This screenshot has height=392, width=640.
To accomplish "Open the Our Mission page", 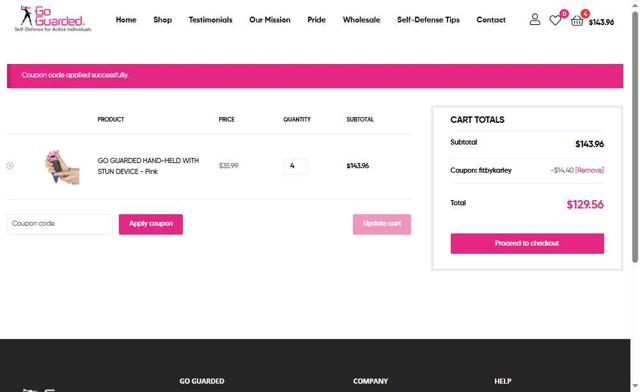I will click(270, 20).
